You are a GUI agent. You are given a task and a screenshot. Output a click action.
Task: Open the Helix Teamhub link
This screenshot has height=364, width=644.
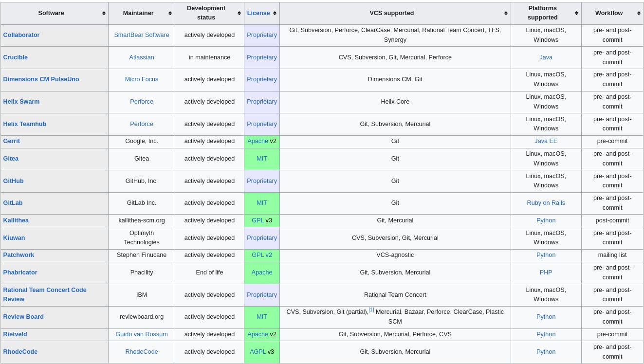tap(25, 124)
